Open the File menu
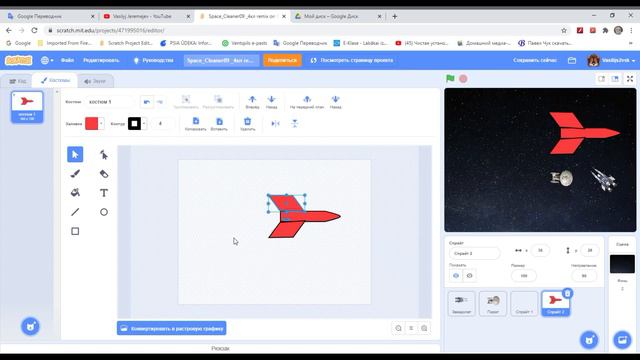 (67, 60)
